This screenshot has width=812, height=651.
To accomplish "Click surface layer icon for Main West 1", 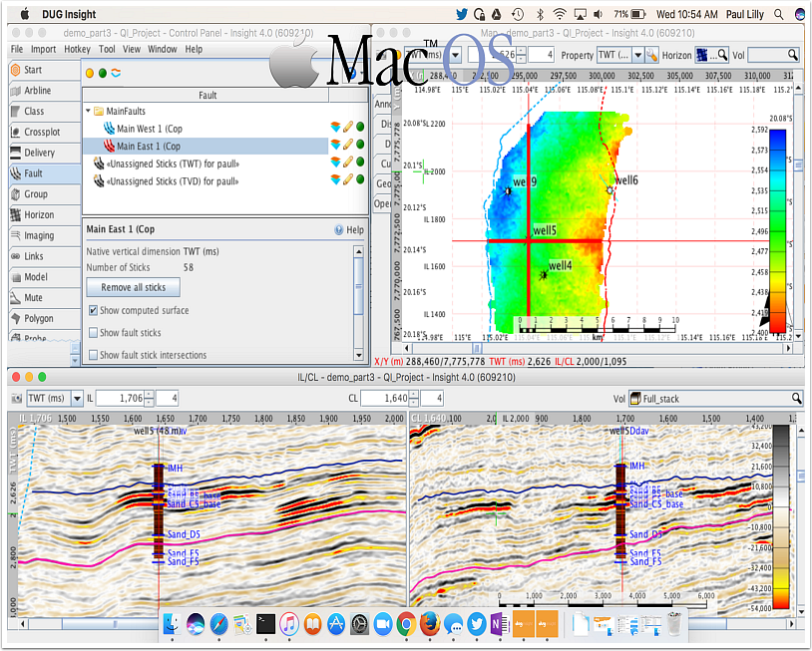I will 335,127.
